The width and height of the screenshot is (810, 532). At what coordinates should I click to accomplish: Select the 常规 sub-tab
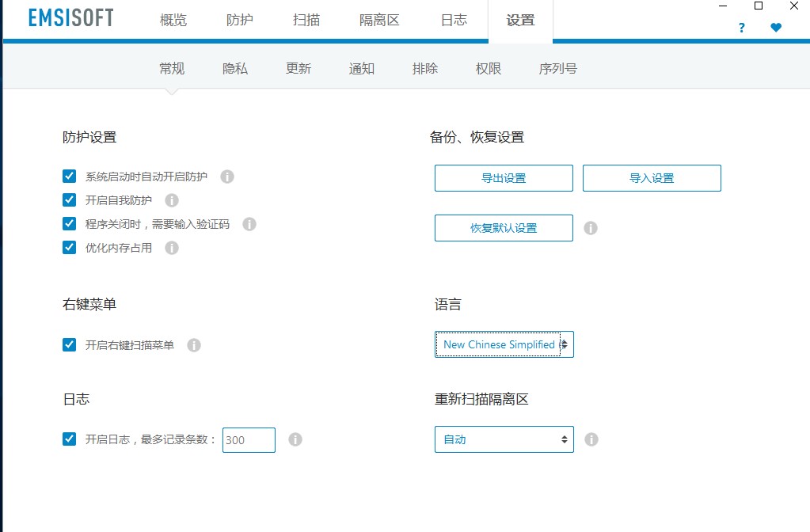point(172,69)
